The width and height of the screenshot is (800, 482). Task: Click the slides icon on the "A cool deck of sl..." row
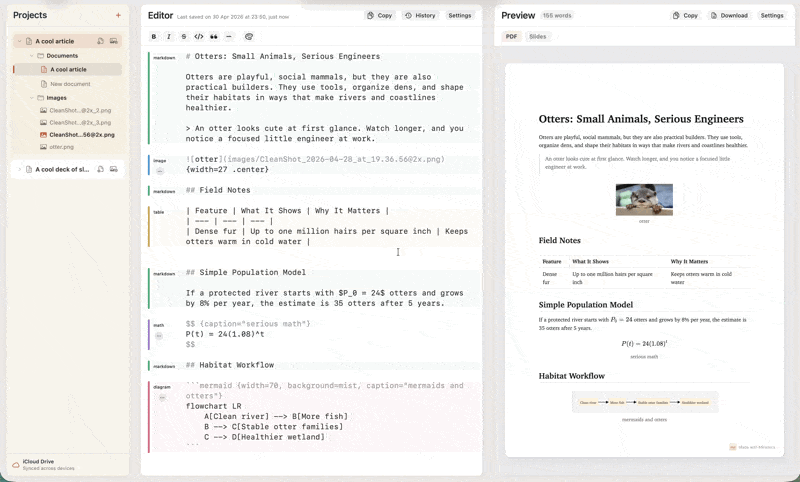coord(114,169)
